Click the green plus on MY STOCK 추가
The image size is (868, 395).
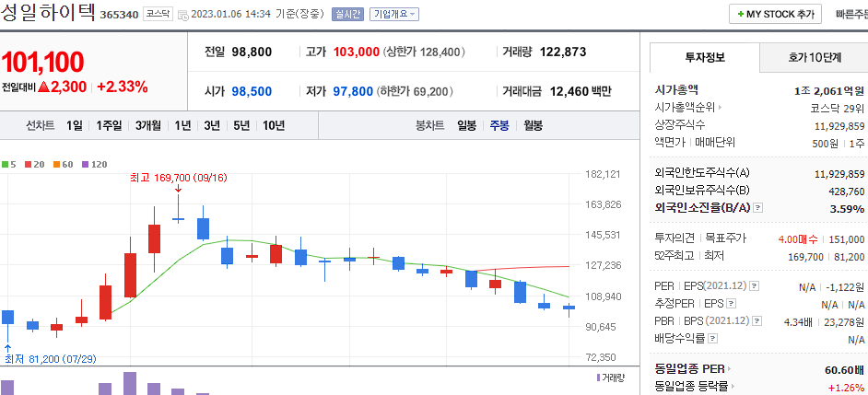coord(740,15)
